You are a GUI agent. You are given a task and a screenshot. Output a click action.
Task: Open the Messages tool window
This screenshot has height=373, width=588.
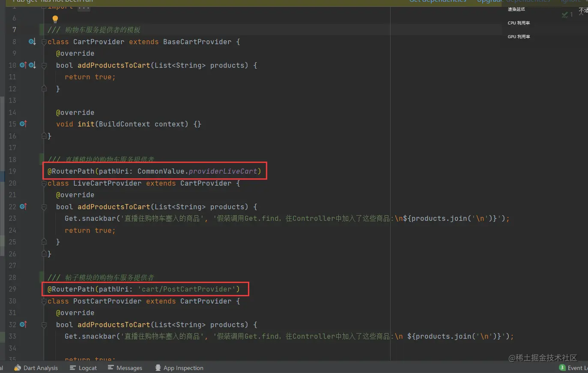[x=125, y=368]
